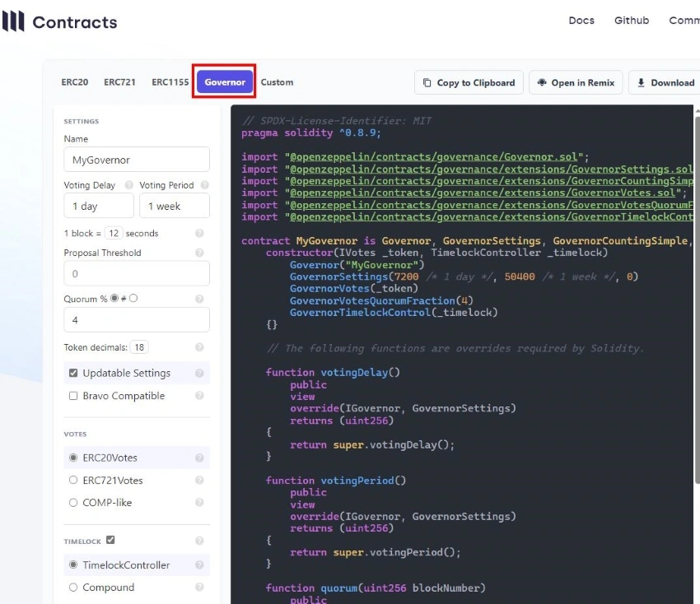This screenshot has width=700, height=604.
Task: Click the Voting Delay field 1 day
Action: click(x=99, y=206)
